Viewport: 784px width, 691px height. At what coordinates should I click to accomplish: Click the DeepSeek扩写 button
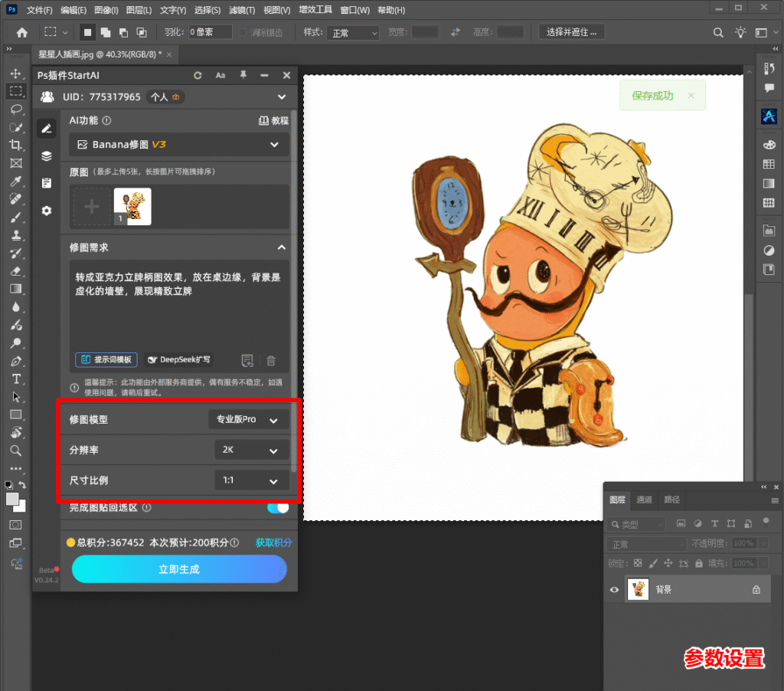(179, 360)
